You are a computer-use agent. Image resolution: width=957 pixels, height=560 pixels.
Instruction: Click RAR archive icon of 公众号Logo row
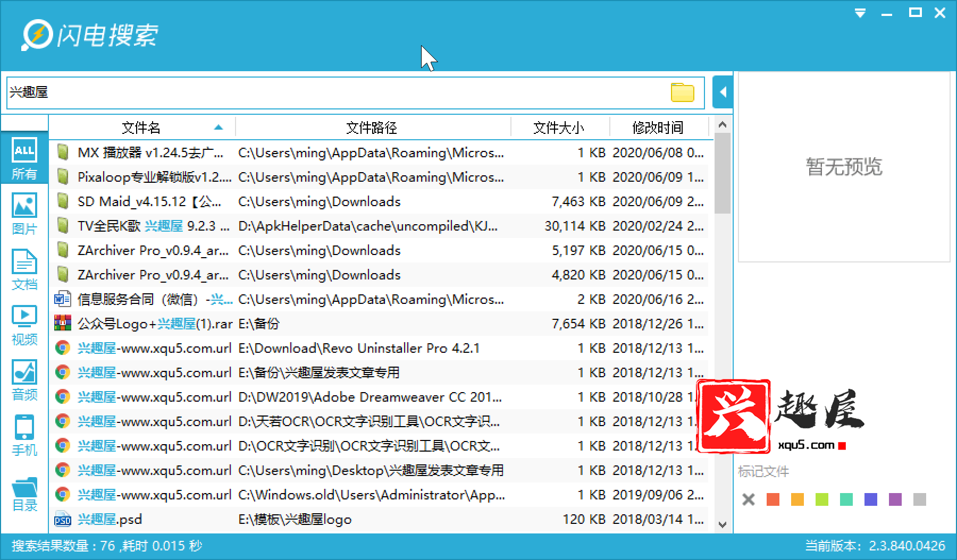click(x=63, y=324)
